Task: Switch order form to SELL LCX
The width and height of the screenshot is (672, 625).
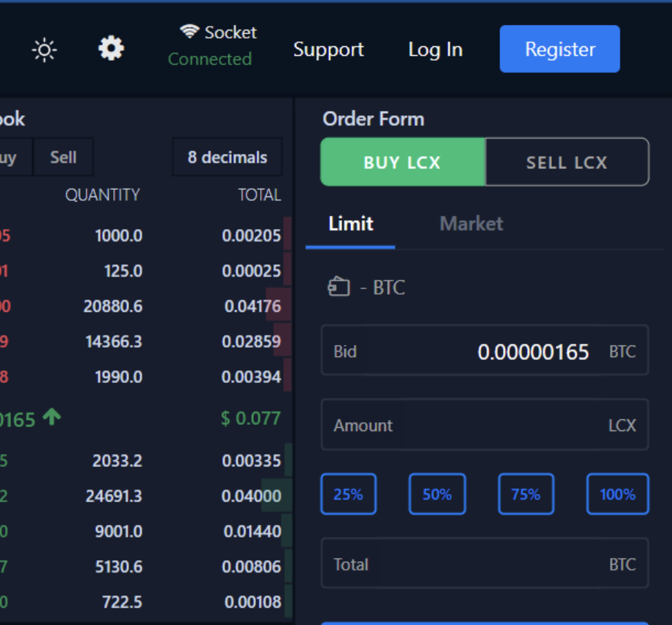Action: pyautogui.click(x=566, y=163)
